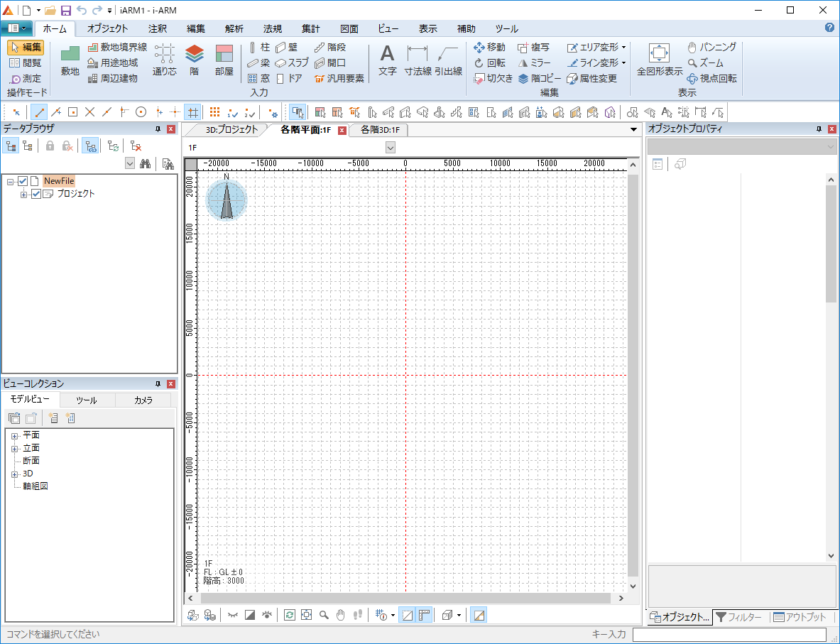
Task: Toggle the grid snap button in toolbar
Action: tap(192, 111)
